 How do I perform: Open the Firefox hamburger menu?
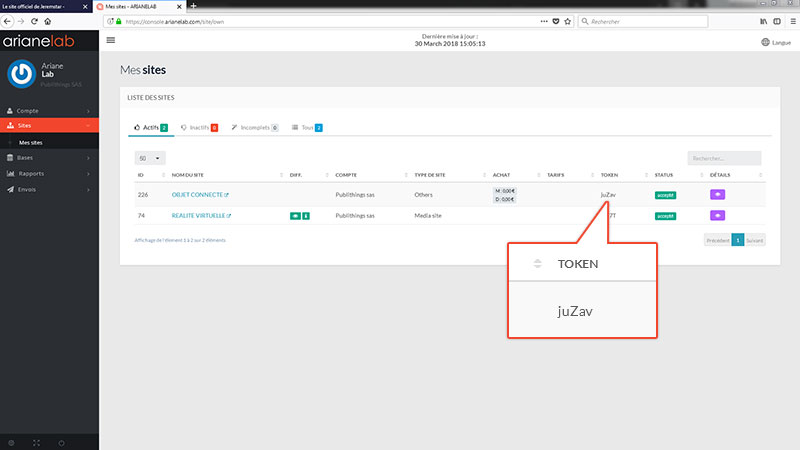point(793,21)
